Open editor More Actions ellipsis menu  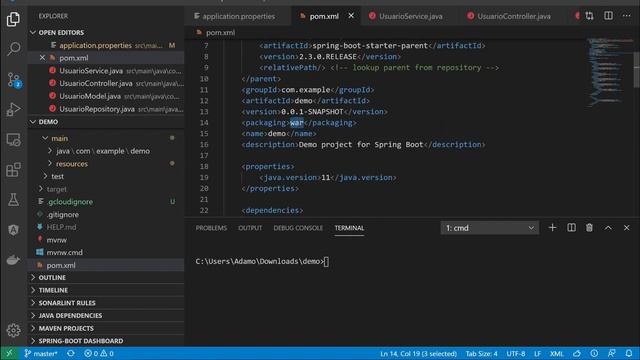coord(627,16)
